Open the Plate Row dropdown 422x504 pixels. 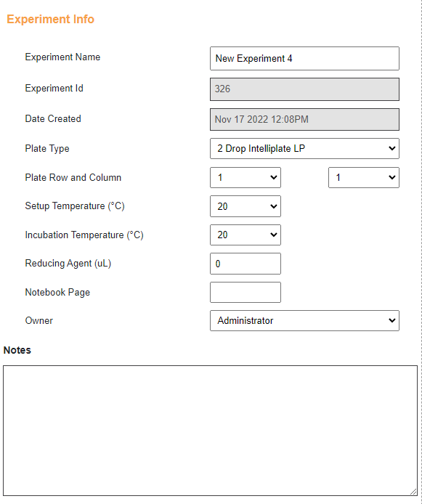[246, 177]
